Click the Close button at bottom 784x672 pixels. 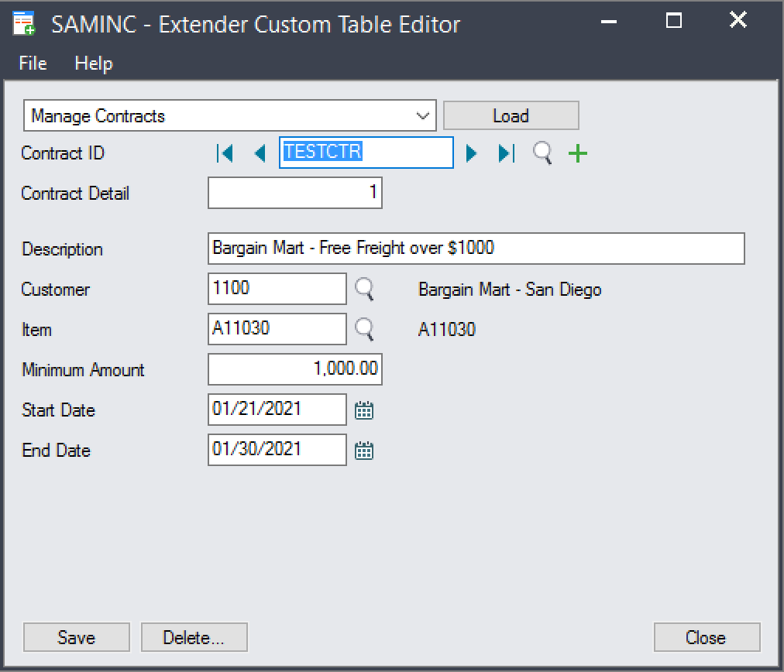coord(707,637)
